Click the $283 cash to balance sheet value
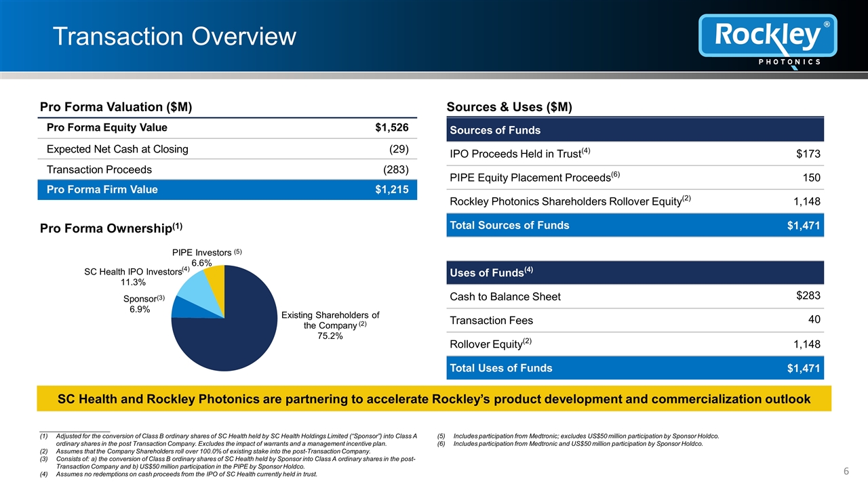This screenshot has width=868, height=488. point(808,296)
